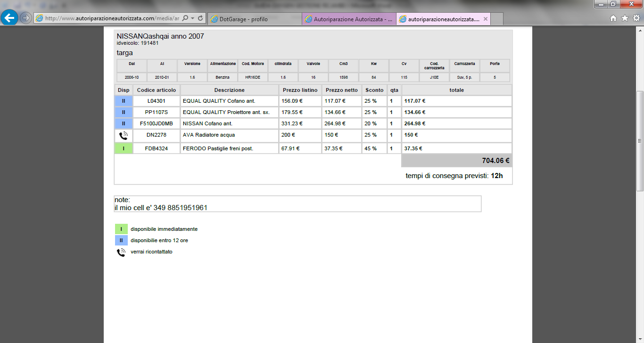Screen dimensions: 644x343
Task: Click the search magnifier in address bar
Action: tap(185, 18)
